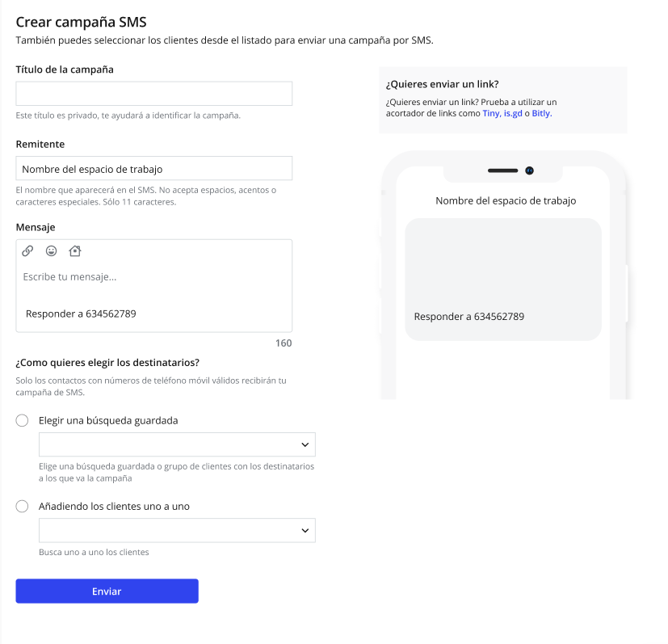Viewport: 668px width, 644px height.
Task: Click the sender name in phone preview
Action: pyautogui.click(x=506, y=200)
